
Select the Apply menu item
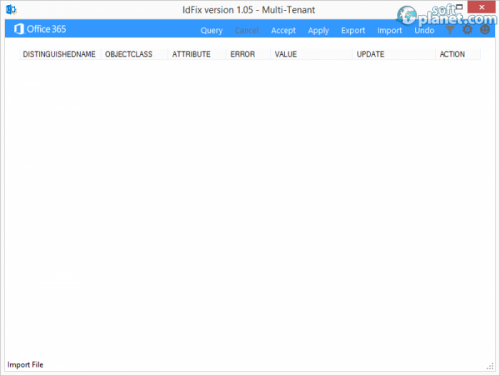pyautogui.click(x=318, y=30)
